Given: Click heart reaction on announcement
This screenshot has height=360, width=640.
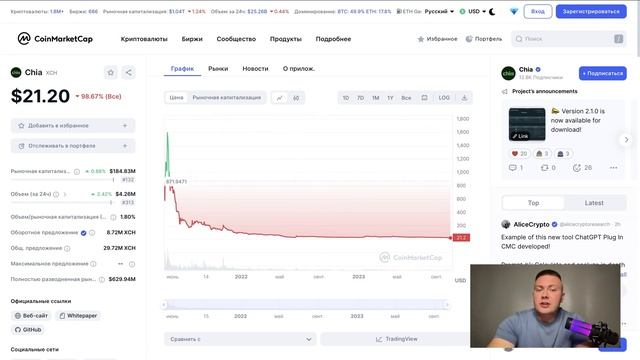Looking at the screenshot, I should coord(519,154).
